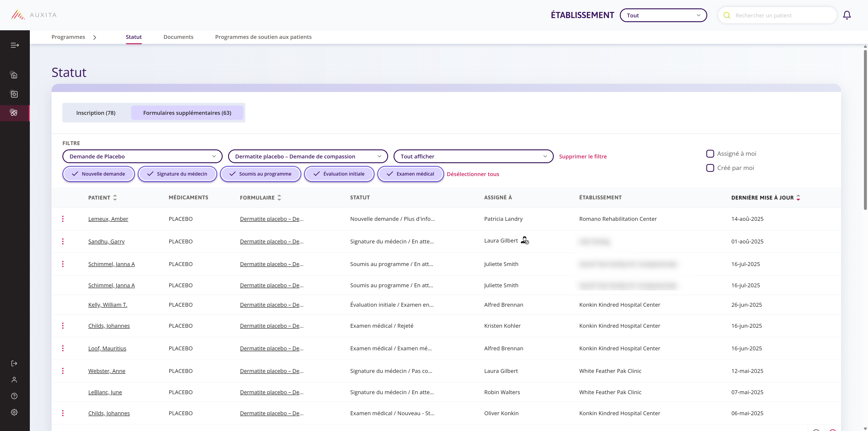
Task: Open the medical plus box sidebar icon
Action: click(14, 94)
